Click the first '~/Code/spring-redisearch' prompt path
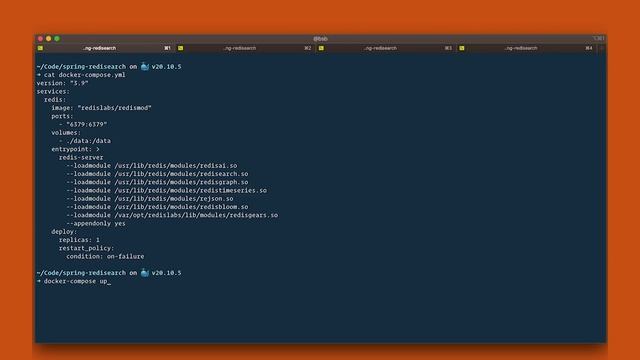The height and width of the screenshot is (360, 640). point(81,66)
